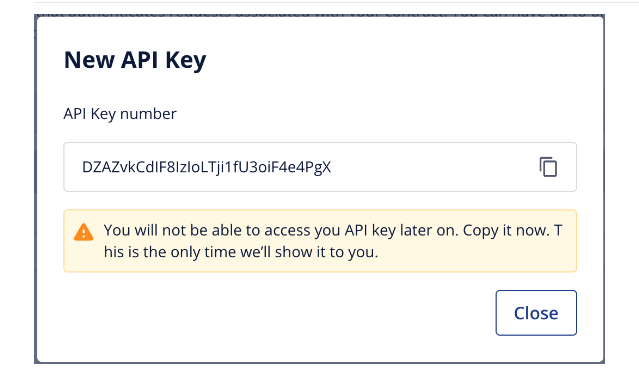
Task: Click the word "Key" in the dialog title
Action: (x=185, y=60)
